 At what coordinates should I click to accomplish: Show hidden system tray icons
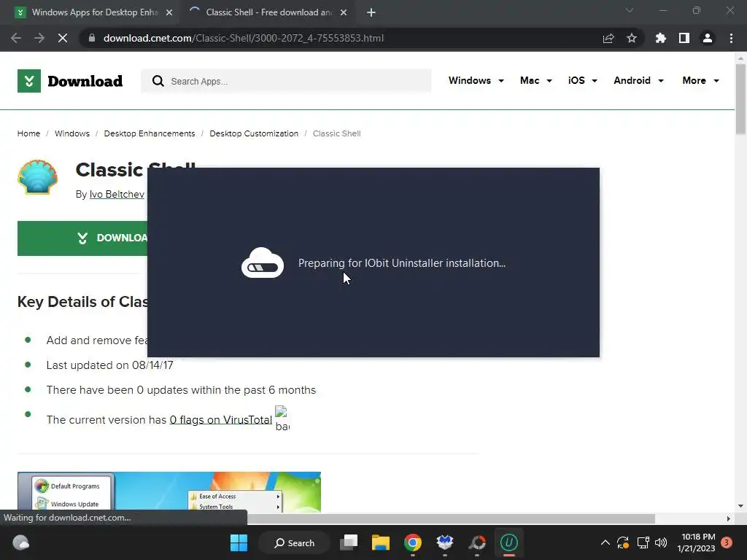point(605,542)
